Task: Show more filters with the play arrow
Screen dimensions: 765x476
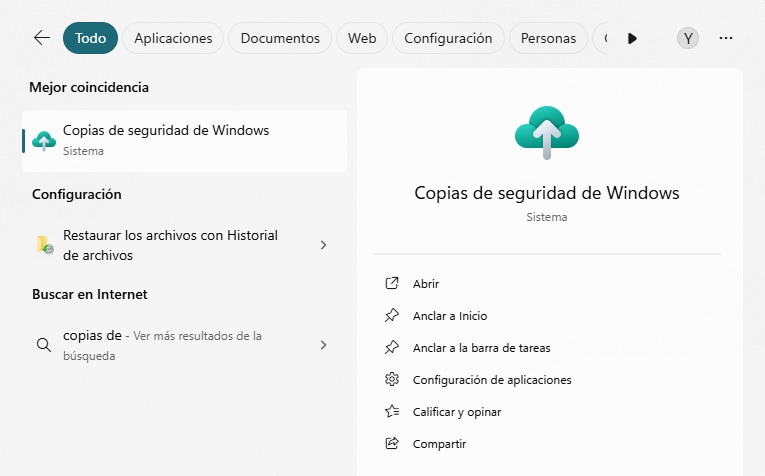Action: point(632,38)
